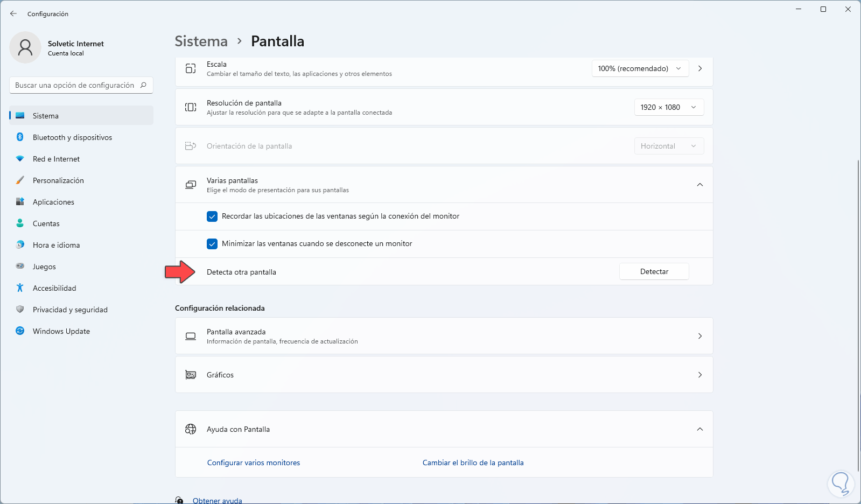The width and height of the screenshot is (861, 504).
Task: Click the Windows Update sidebar icon
Action: pyautogui.click(x=20, y=331)
